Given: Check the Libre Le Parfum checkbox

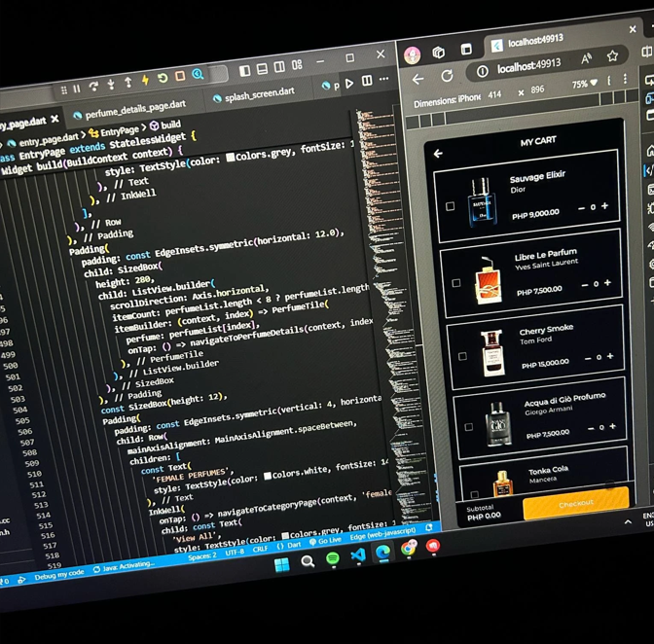Looking at the screenshot, I should pyautogui.click(x=456, y=283).
